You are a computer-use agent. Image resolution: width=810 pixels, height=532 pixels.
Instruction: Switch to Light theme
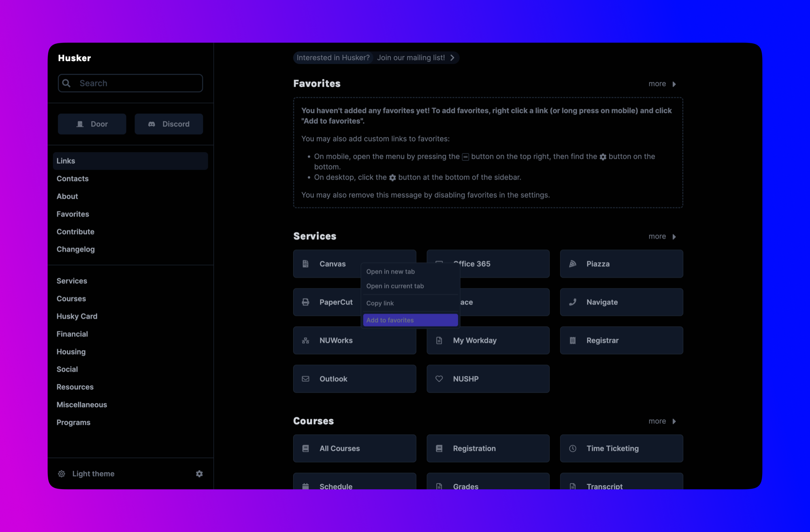coord(93,474)
